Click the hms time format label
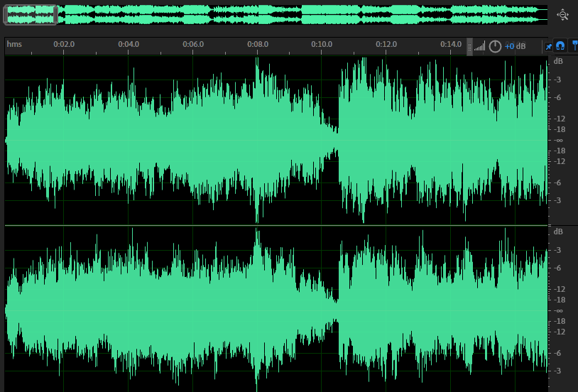This screenshot has width=578, height=392. tap(14, 44)
